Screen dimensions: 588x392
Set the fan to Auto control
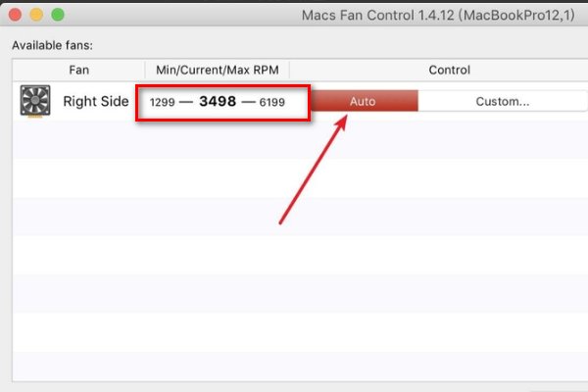[363, 102]
